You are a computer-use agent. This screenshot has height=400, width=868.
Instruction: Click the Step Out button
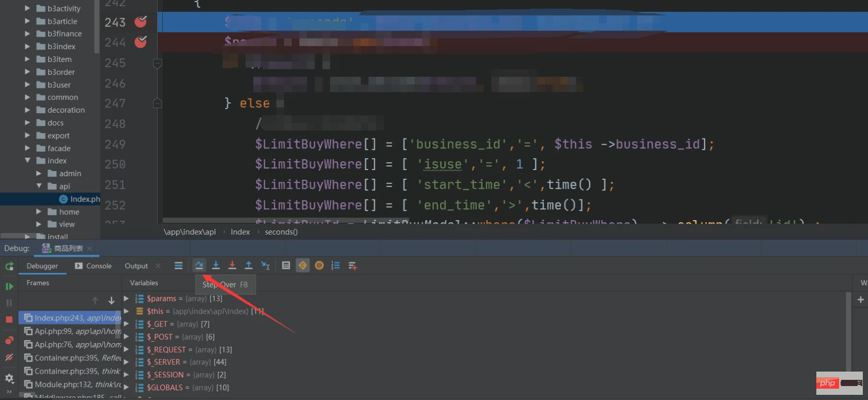click(x=249, y=266)
